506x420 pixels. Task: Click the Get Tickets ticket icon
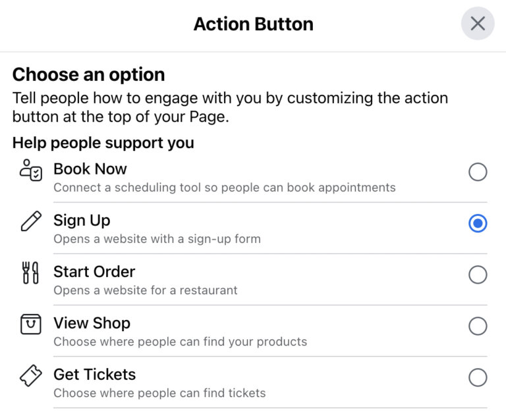[x=31, y=375]
